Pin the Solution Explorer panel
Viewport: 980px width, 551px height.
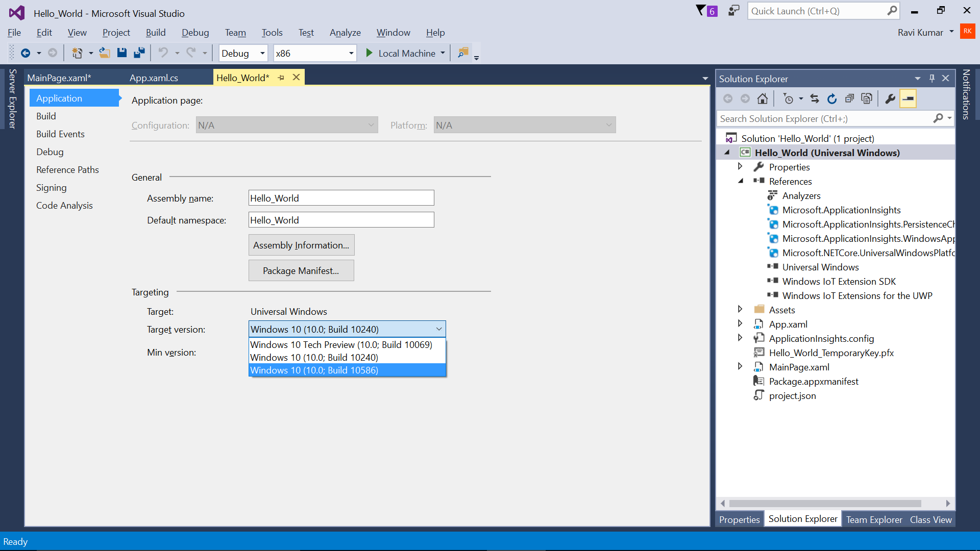pos(932,79)
